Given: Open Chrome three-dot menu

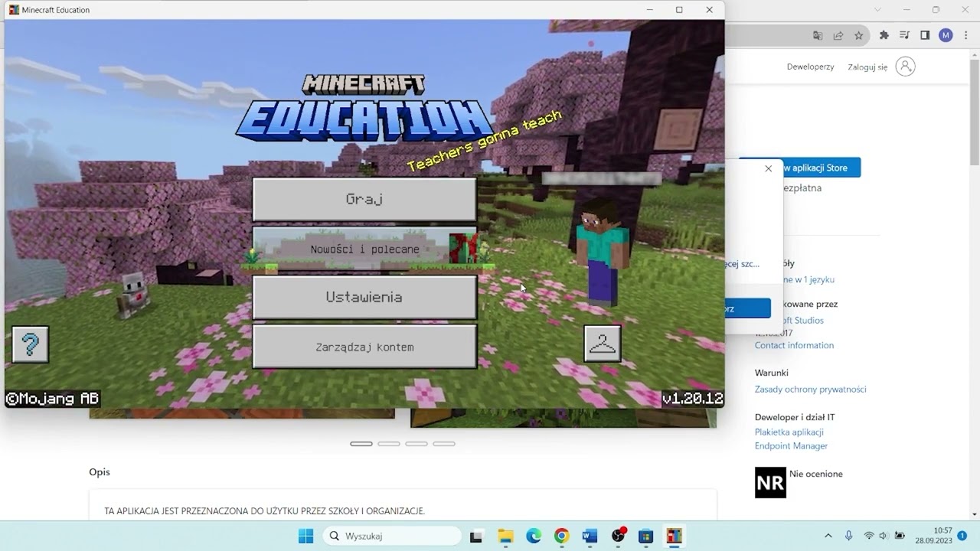Looking at the screenshot, I should [x=965, y=35].
